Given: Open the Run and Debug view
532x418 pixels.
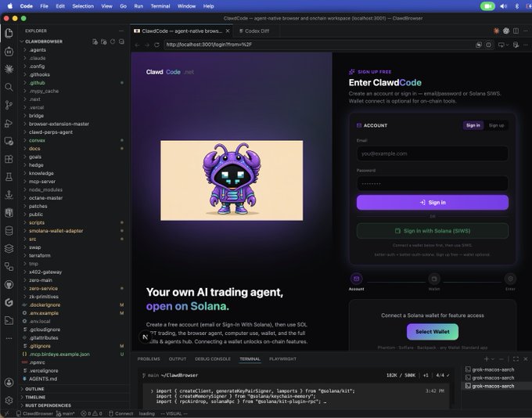Looking at the screenshot, I should tap(9, 123).
